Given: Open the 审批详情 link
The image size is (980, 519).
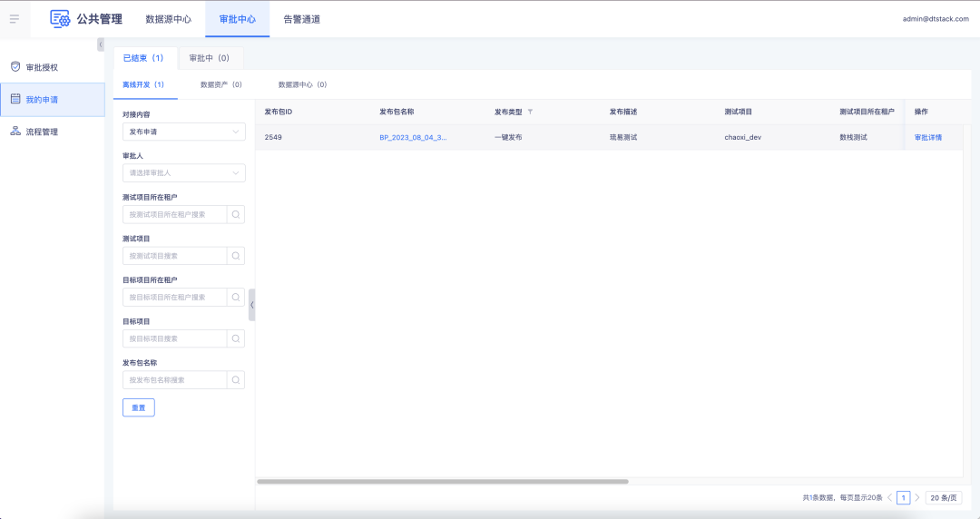Looking at the screenshot, I should [927, 138].
